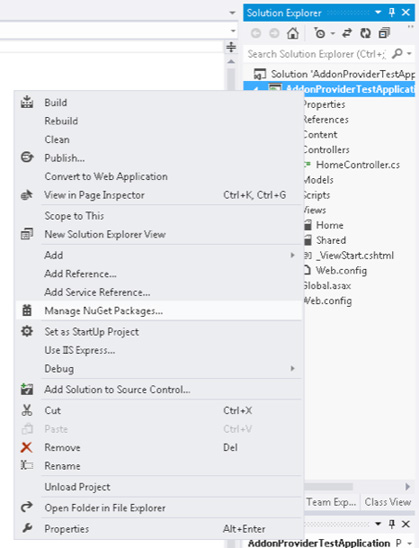419x548 pixels.
Task: Open the Solution Explorer window options dropdown
Action: pos(378,13)
